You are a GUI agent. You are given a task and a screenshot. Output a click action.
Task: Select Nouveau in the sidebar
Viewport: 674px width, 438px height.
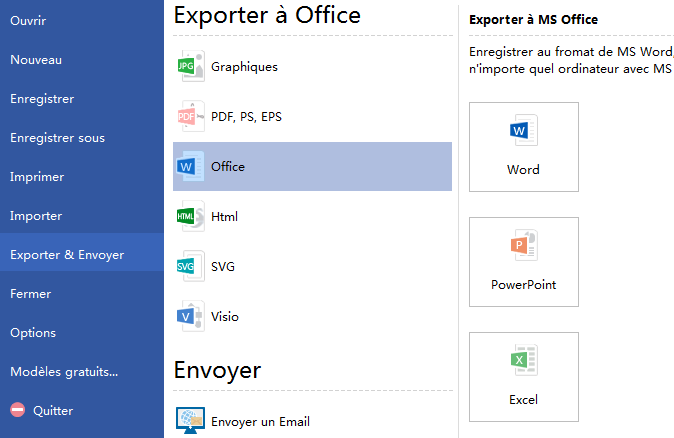[36, 60]
